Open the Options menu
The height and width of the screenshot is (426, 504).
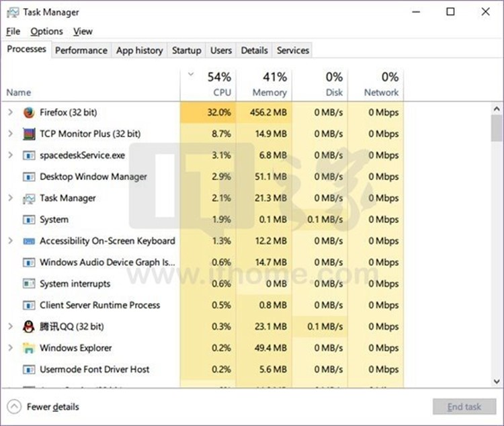46,32
